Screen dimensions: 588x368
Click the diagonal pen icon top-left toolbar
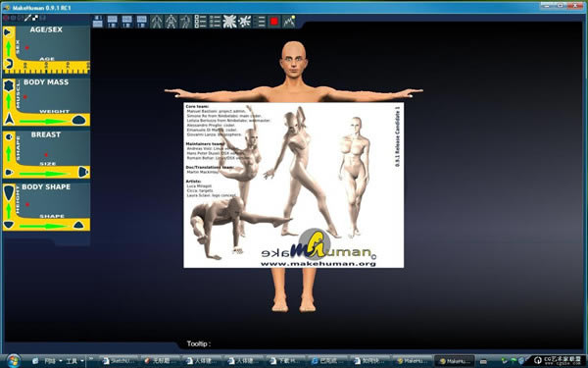point(27,18)
